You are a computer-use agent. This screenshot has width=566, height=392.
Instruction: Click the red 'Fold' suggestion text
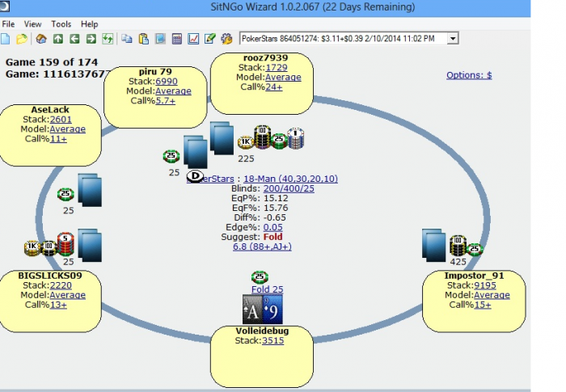point(273,237)
